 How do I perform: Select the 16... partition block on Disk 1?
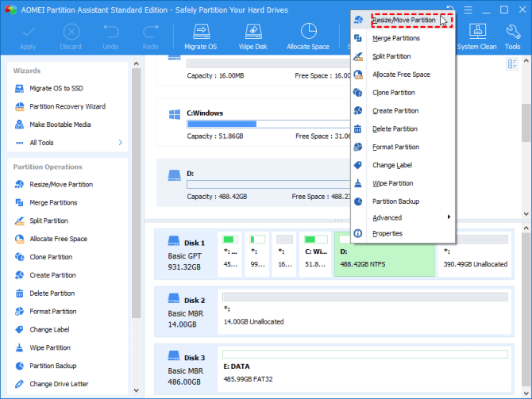[x=284, y=255]
